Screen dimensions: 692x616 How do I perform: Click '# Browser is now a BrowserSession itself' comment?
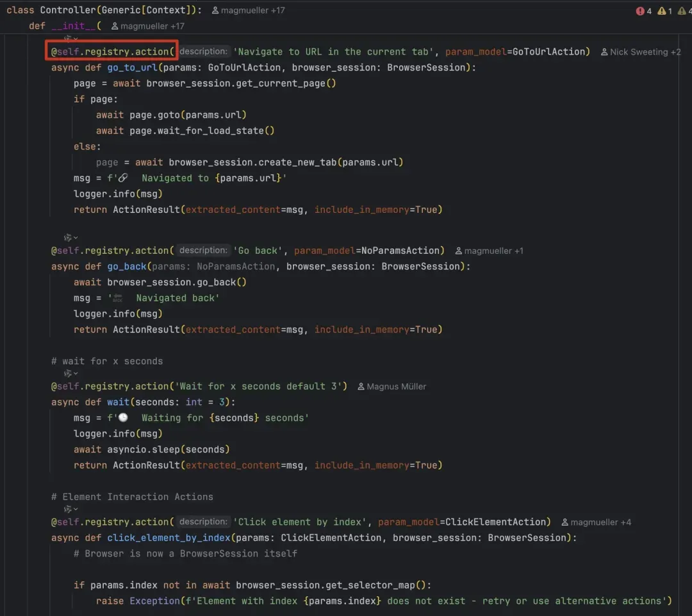click(x=185, y=554)
